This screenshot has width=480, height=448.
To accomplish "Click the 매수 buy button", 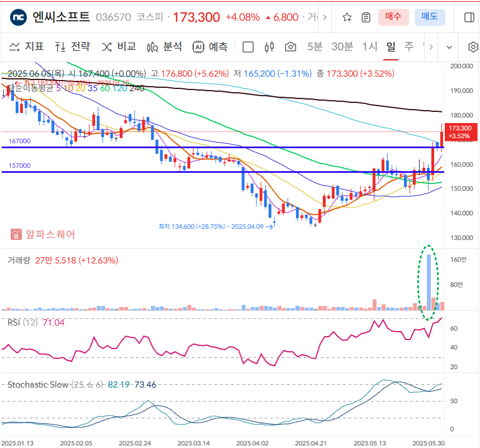I will point(393,17).
